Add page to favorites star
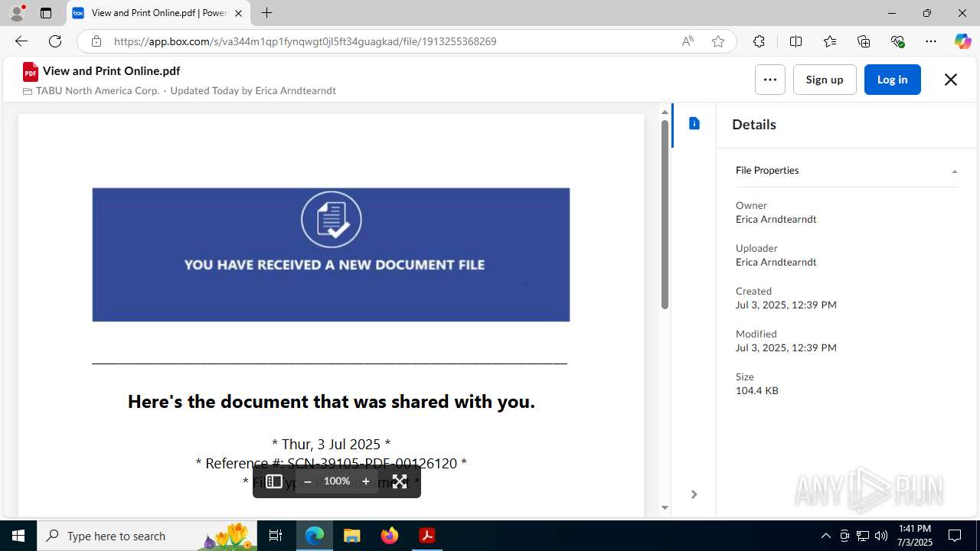 (718, 41)
